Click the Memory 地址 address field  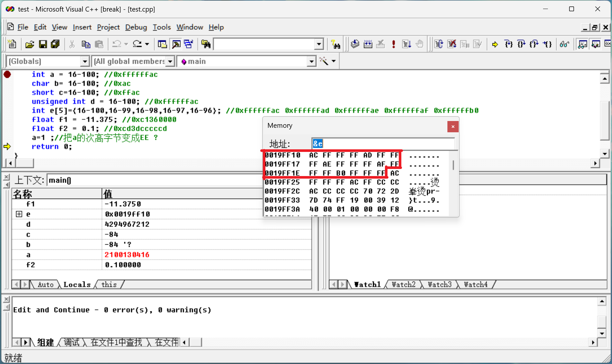(x=383, y=144)
